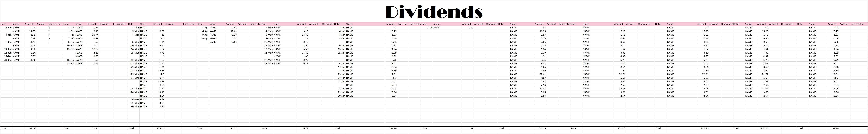Select the amount cell 24.95
Image resolution: width=868 pixels, height=134 pixels.
pyautogui.click(x=30, y=31)
